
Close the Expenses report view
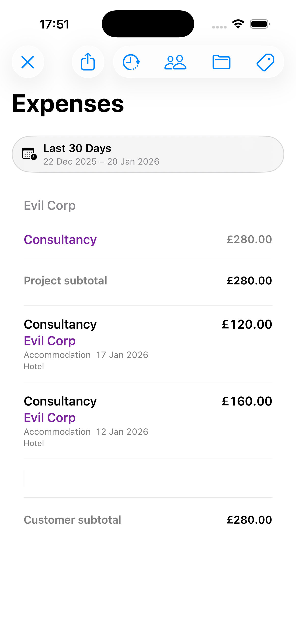28,62
